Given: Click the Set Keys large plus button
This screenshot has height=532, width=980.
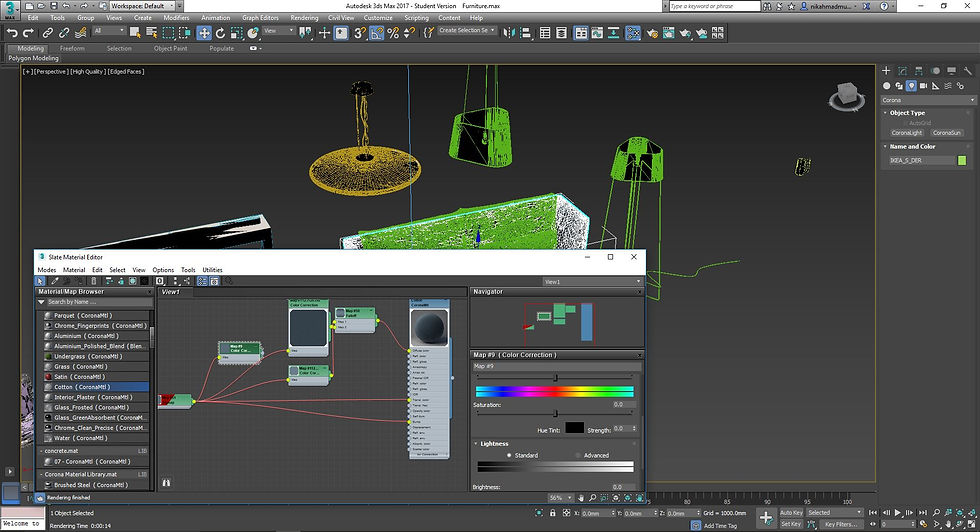Looking at the screenshot, I should point(766,518).
